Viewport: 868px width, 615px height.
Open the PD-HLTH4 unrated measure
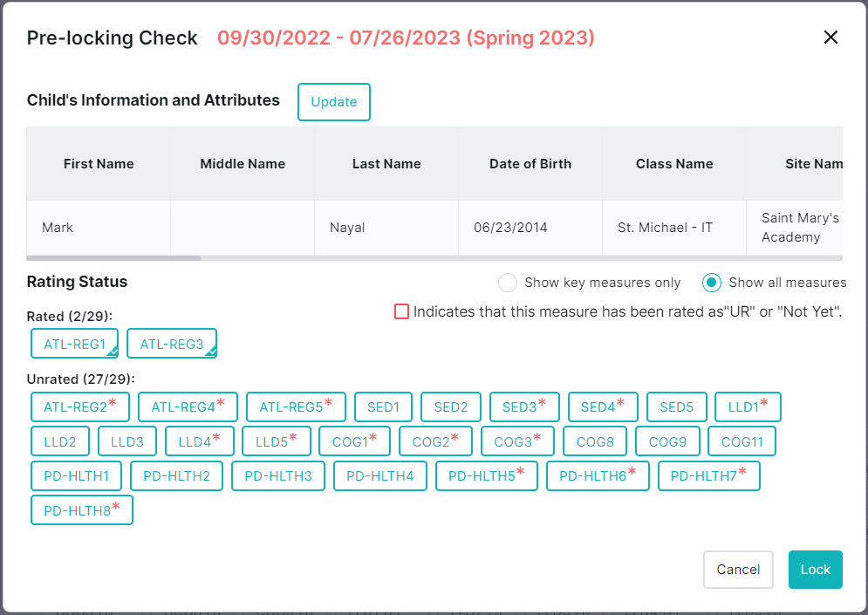[379, 476]
